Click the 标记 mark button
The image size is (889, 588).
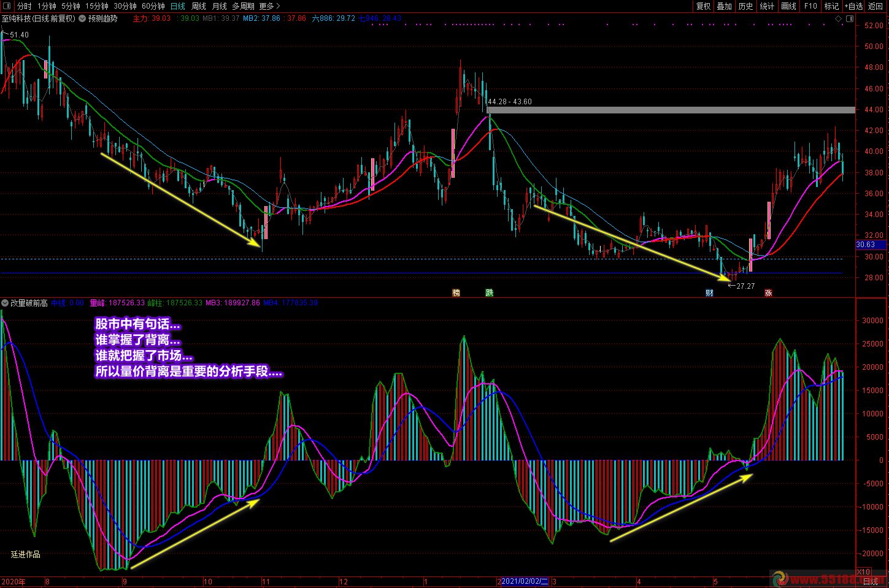point(831,6)
